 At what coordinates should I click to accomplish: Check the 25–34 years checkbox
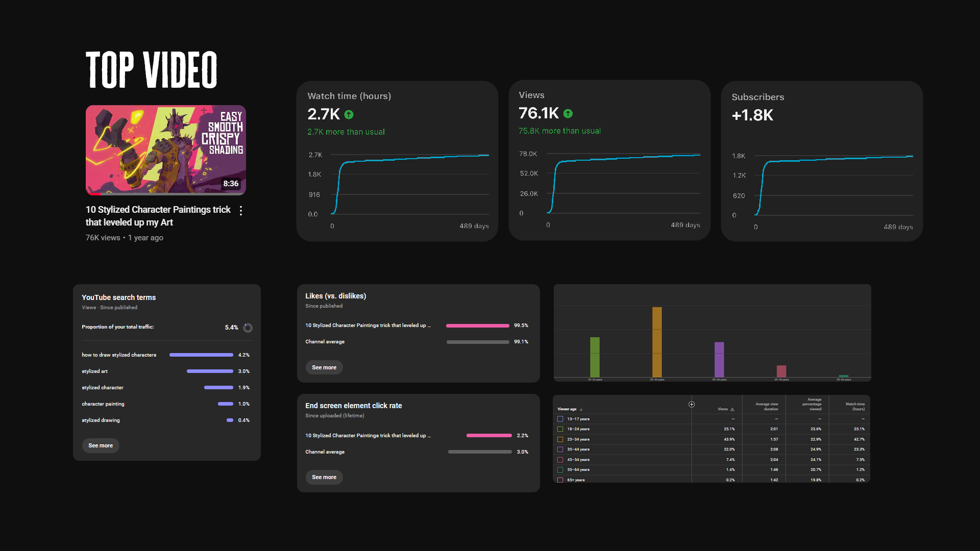click(560, 439)
